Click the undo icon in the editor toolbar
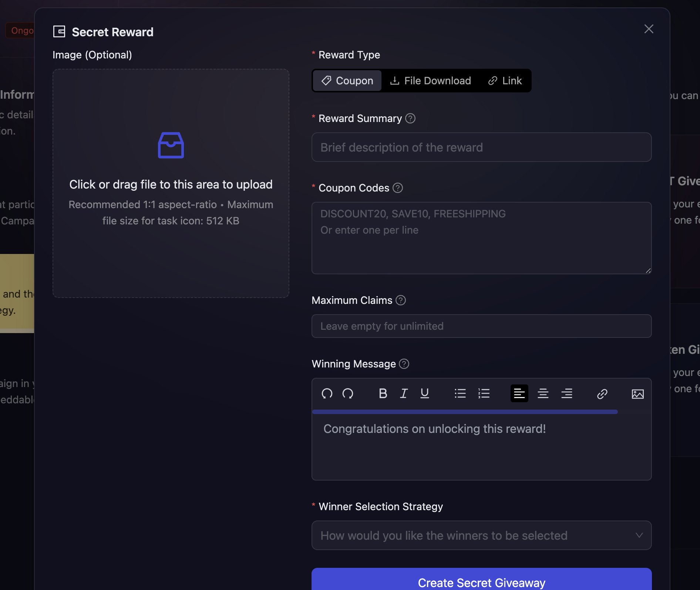 tap(327, 393)
